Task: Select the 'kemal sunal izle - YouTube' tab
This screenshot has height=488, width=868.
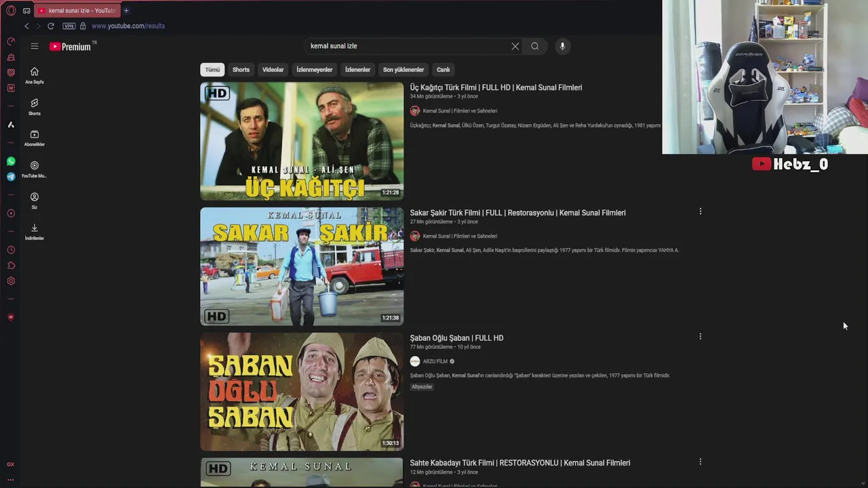Action: click(77, 11)
